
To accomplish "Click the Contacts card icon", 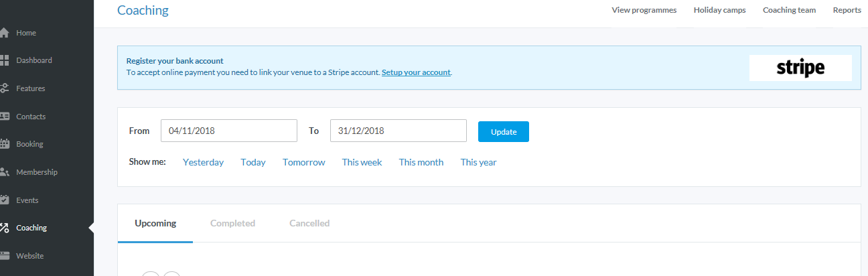I will 4,117.
